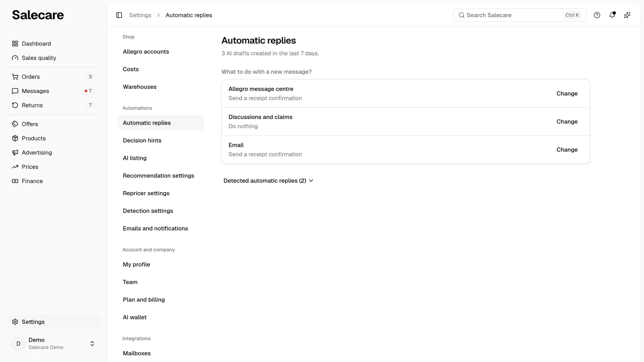Open Allegro accounts settings
The height and width of the screenshot is (362, 644).
[161, 52]
